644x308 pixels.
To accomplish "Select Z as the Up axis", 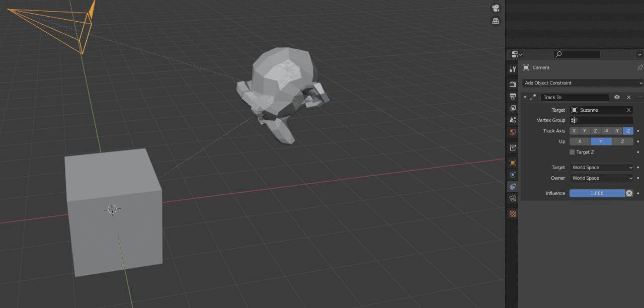I will (x=623, y=141).
